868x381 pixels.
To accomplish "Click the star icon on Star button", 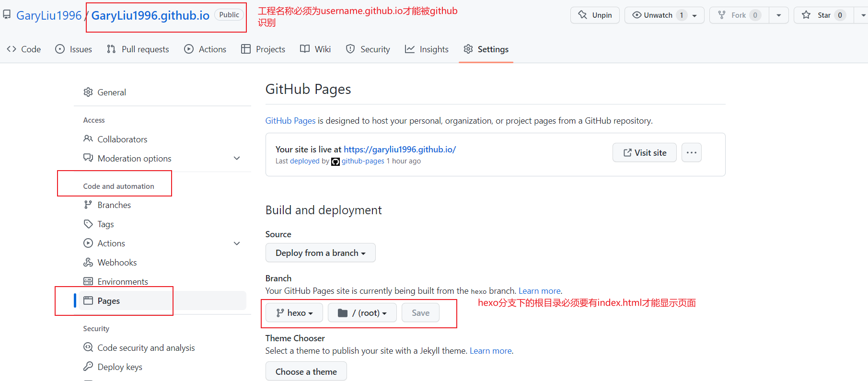I will tap(806, 15).
